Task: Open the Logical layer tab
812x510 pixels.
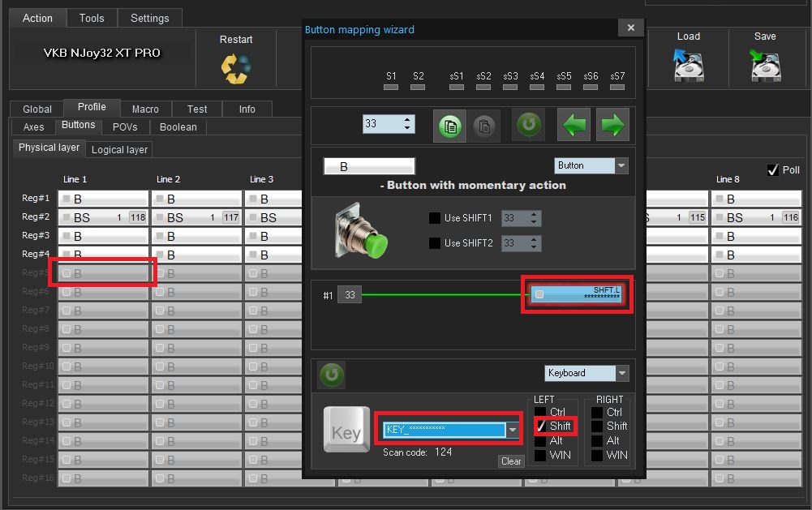Action: click(119, 149)
